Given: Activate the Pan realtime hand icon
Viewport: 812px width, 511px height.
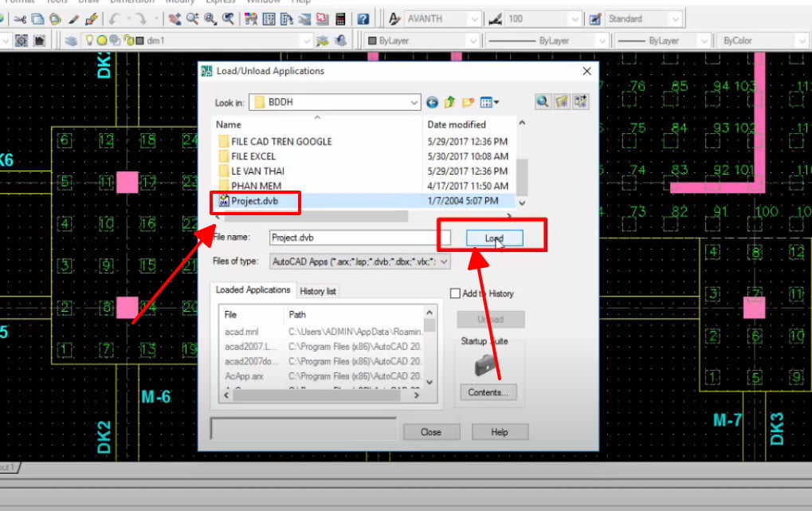Looking at the screenshot, I should (x=175, y=19).
